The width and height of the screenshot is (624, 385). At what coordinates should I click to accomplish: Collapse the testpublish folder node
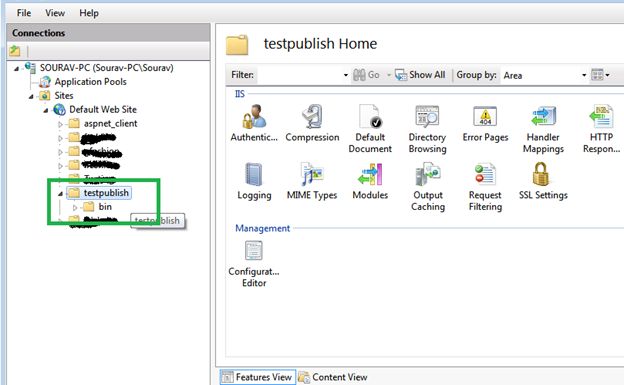60,194
